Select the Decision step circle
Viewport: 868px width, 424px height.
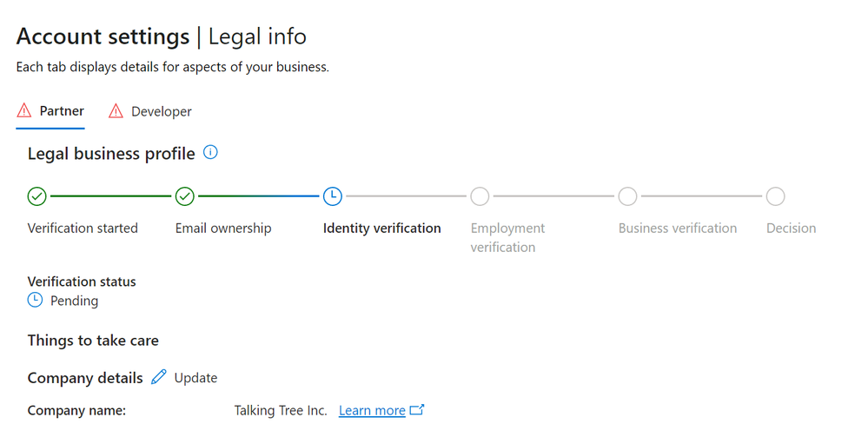click(x=775, y=196)
